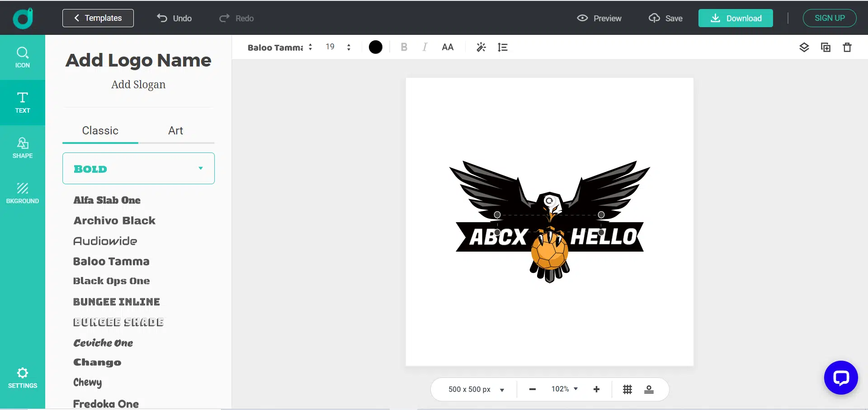
Task: Toggle bold text formatting
Action: click(404, 47)
